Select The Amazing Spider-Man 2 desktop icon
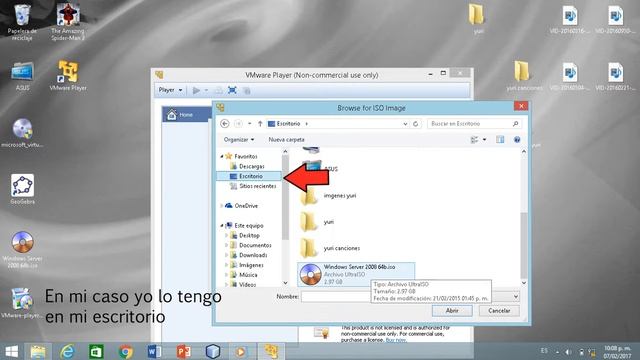Viewport: 640px width, 360px height. tap(68, 22)
